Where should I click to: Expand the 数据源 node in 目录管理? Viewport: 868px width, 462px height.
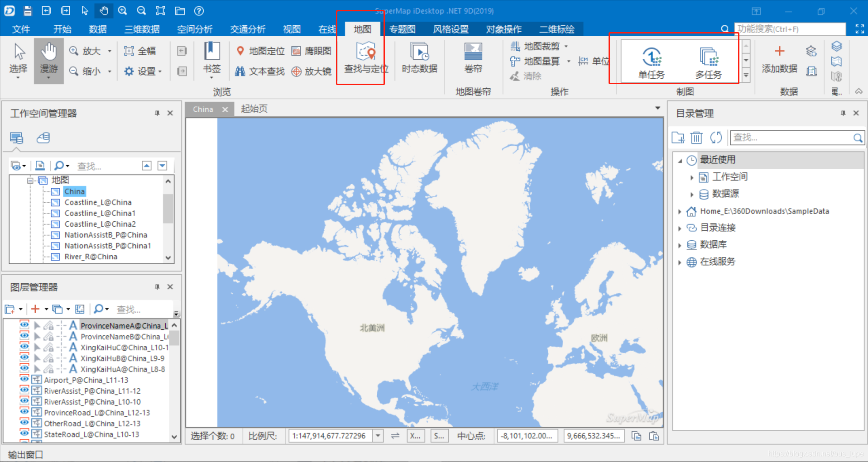692,195
